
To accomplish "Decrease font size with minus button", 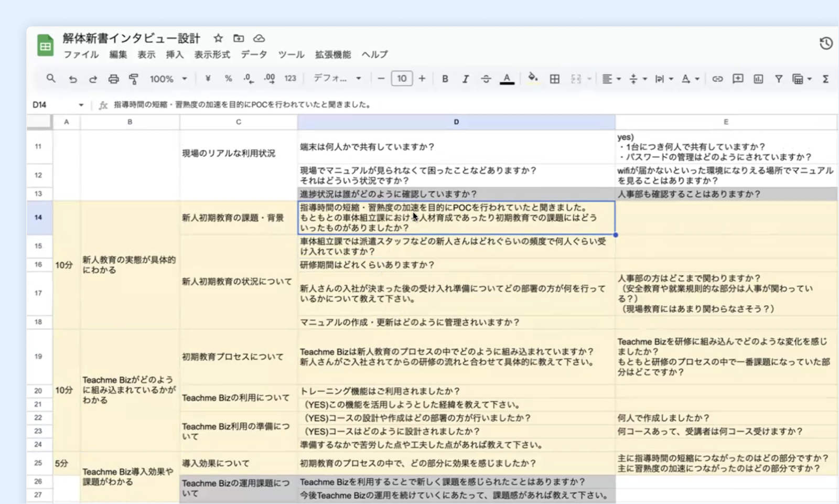I will 381,79.
